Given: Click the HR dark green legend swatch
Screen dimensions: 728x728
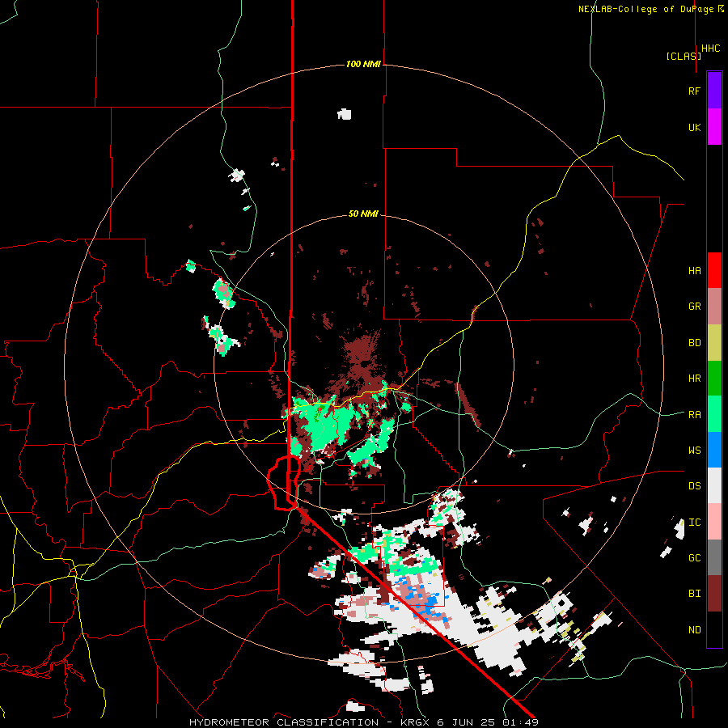Looking at the screenshot, I should click(x=714, y=379).
